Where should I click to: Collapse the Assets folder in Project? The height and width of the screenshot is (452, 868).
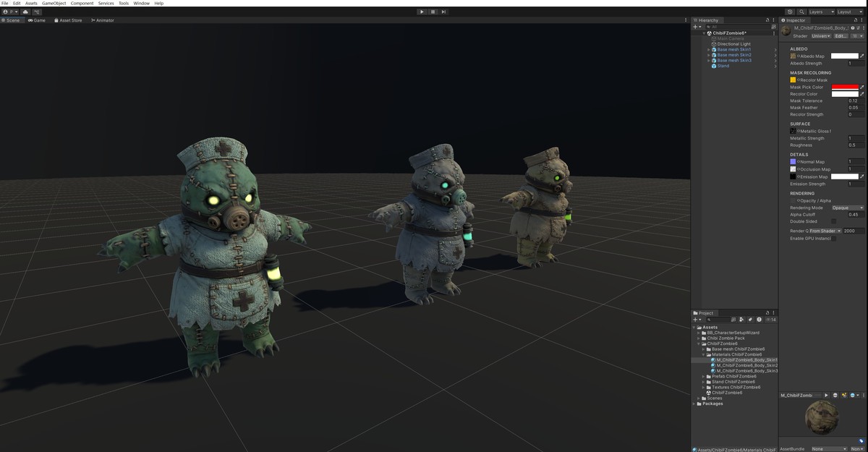694,327
